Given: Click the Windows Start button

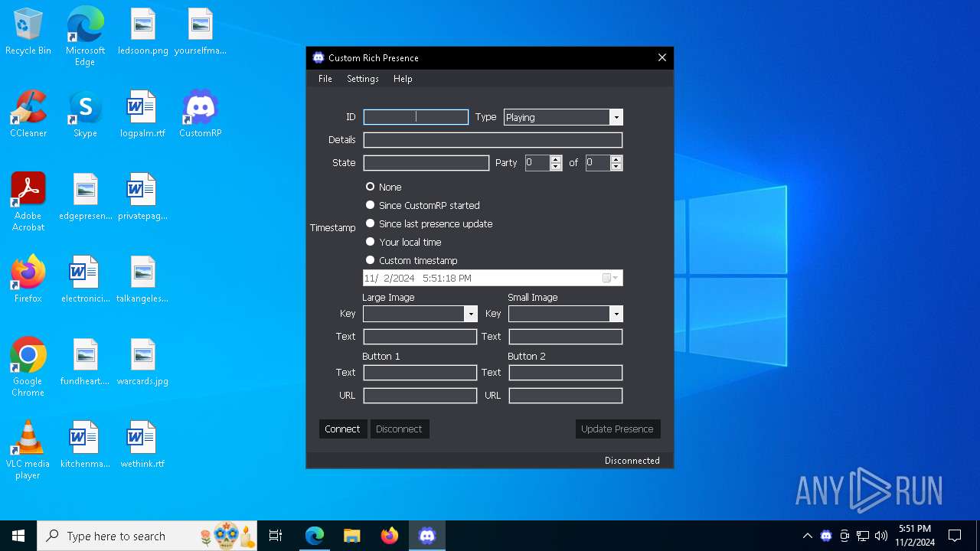Looking at the screenshot, I should 18,536.
